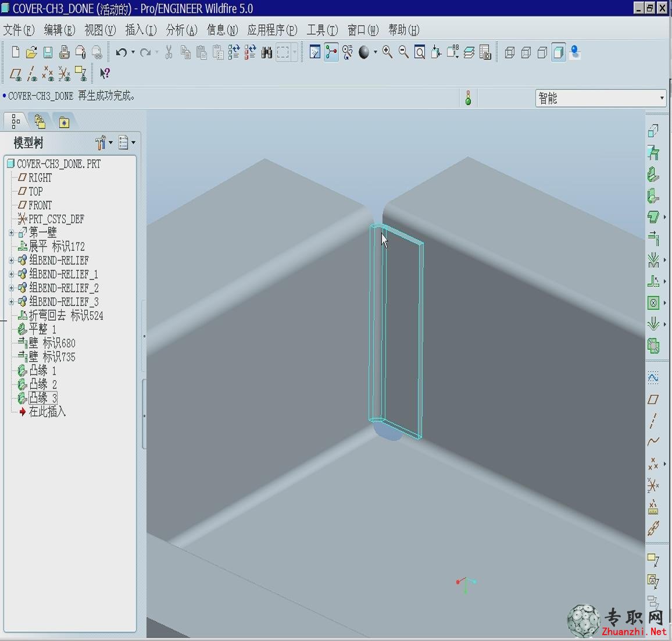672x641 pixels.
Task: Open a file with the folder icon
Action: 31,52
